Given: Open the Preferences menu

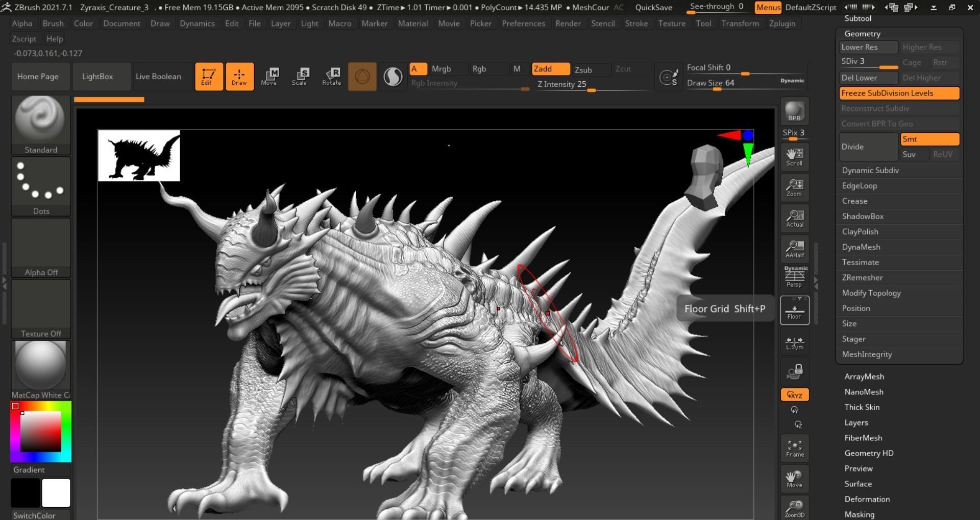Looking at the screenshot, I should tap(523, 23).
